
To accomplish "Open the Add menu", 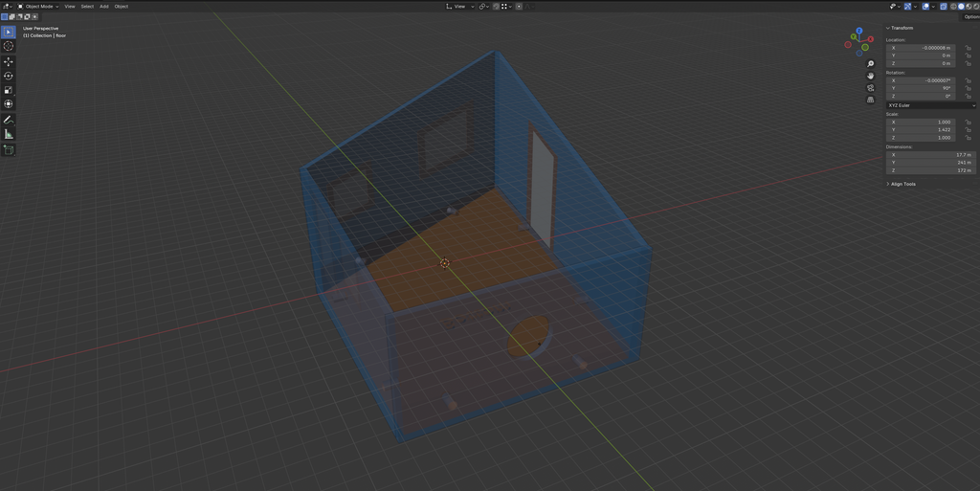I will coord(103,7).
